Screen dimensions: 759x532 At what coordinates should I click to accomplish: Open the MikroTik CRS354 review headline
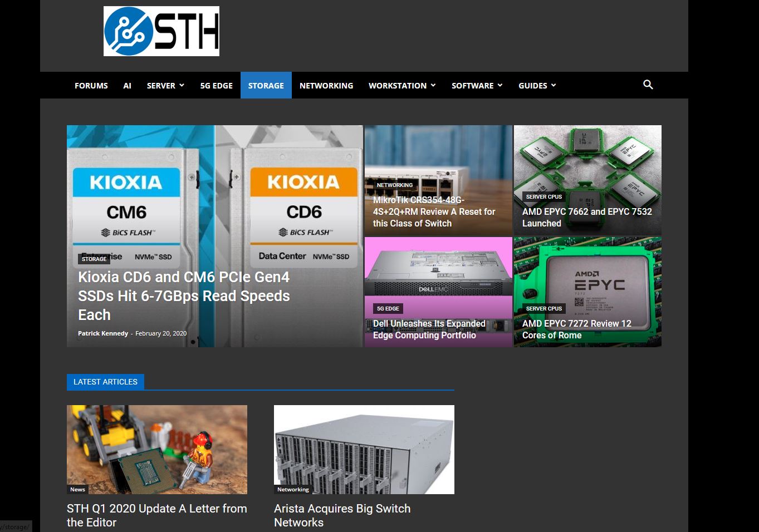click(x=434, y=211)
